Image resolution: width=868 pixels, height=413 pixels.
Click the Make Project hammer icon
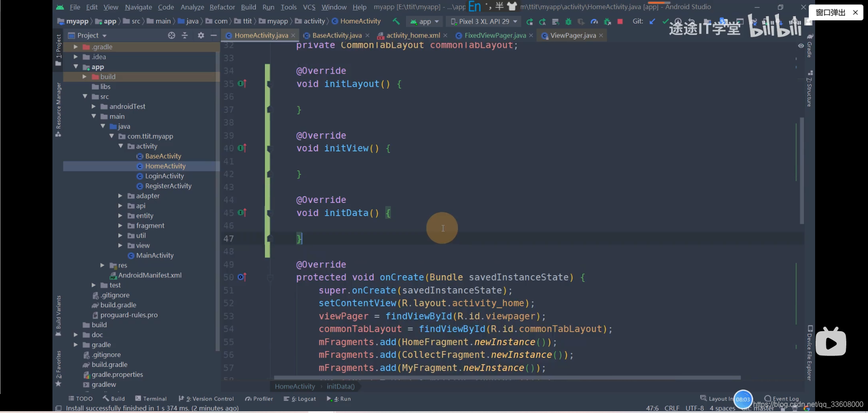click(x=396, y=21)
